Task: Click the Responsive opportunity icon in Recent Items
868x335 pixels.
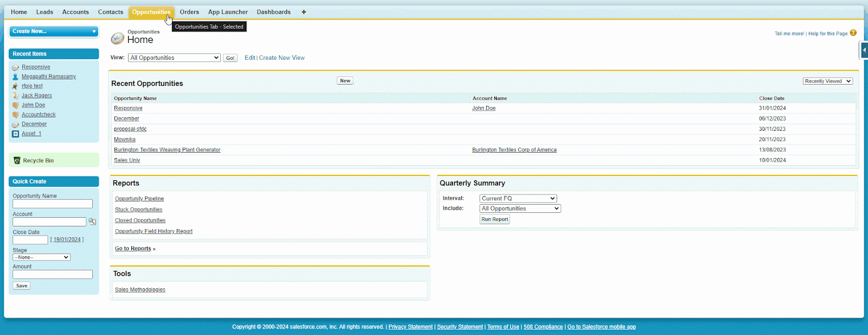Action: [x=15, y=67]
